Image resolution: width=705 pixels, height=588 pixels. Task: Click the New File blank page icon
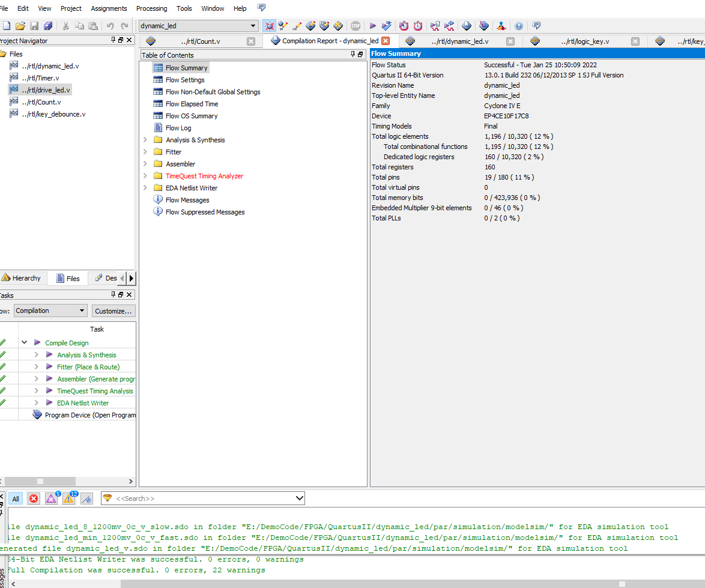7,26
